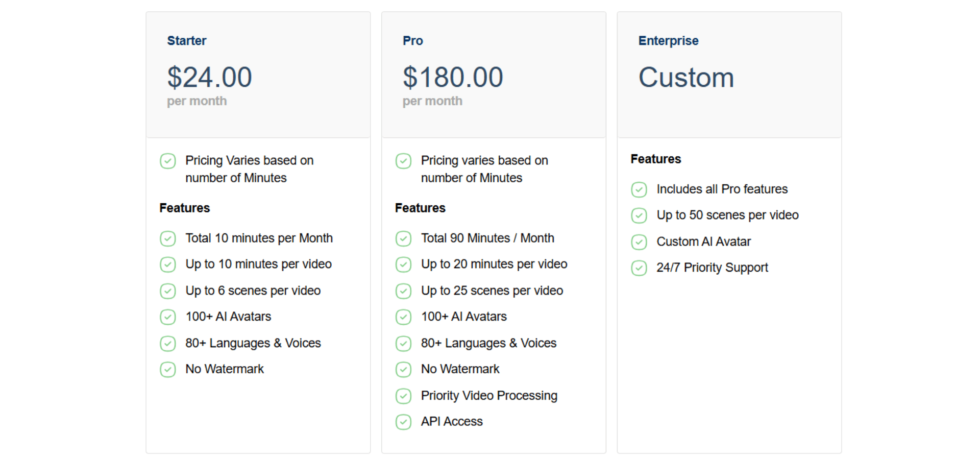980x457 pixels.
Task: Click checkmark next to Up to 50 scenes per video
Action: (x=639, y=215)
